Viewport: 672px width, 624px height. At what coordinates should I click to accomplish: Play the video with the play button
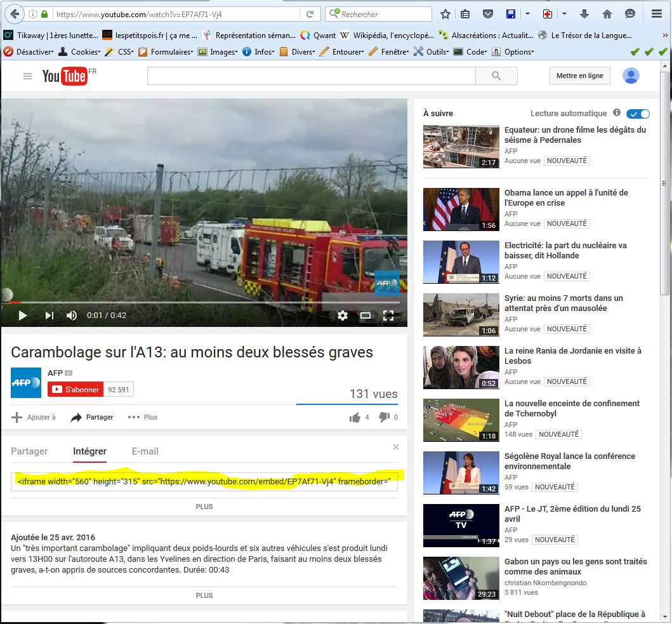pos(23,315)
